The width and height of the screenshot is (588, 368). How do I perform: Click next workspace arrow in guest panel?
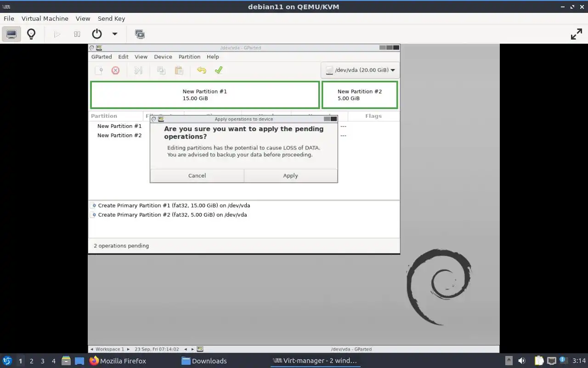(128, 349)
